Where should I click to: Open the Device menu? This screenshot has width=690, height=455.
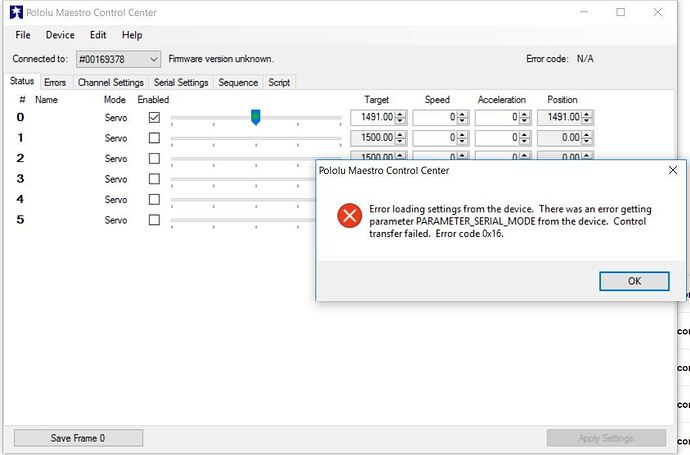[60, 35]
